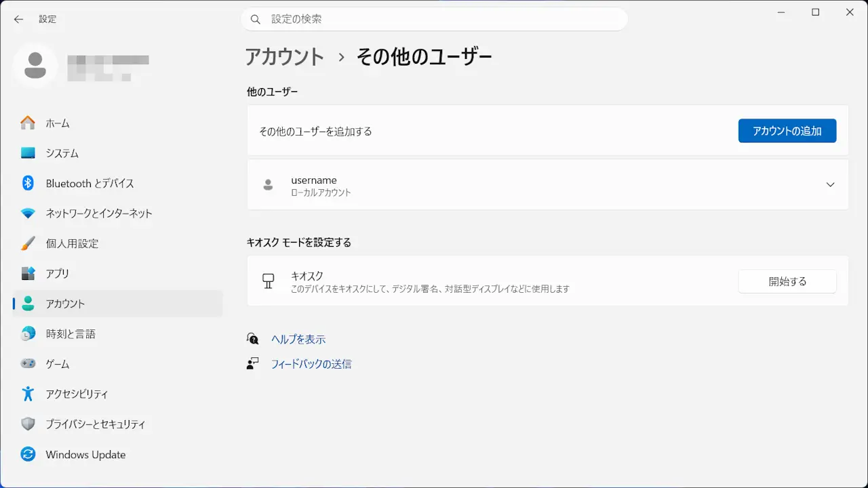868x488 pixels.
Task: Click the Time & Language clock icon
Action: click(28, 333)
